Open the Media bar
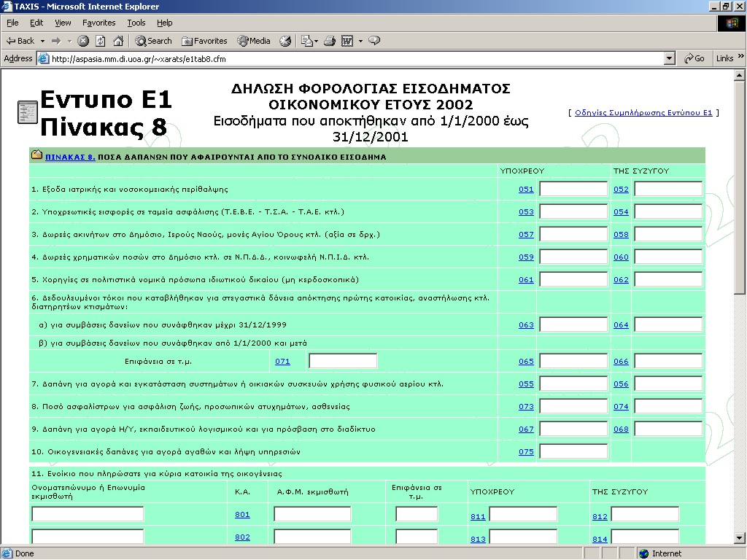The image size is (747, 560). pyautogui.click(x=254, y=41)
